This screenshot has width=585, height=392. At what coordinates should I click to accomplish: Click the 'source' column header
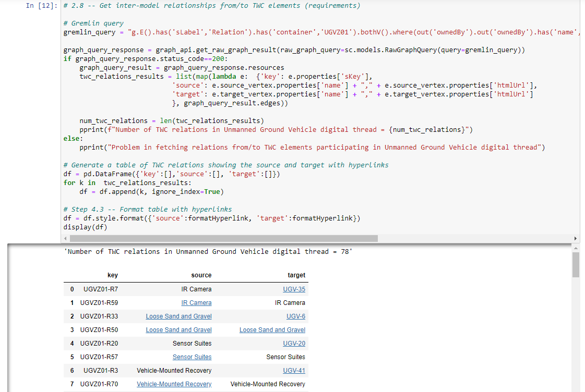click(201, 275)
